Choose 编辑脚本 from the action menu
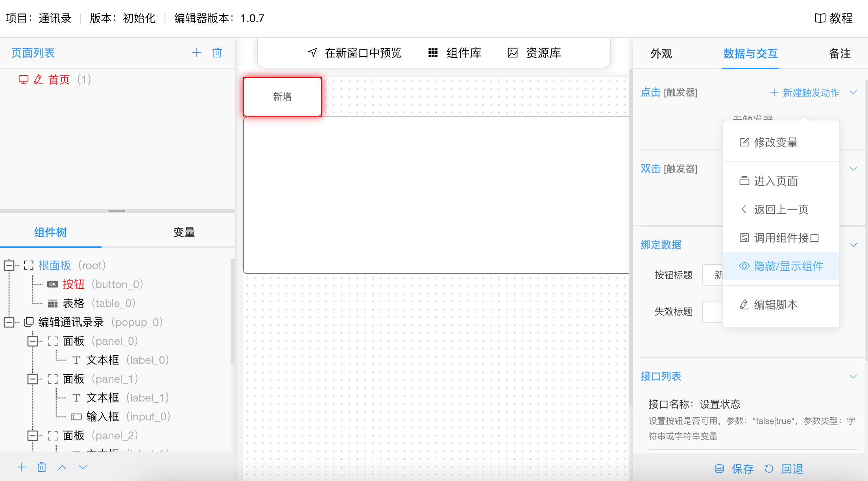868x481 pixels. [781, 305]
